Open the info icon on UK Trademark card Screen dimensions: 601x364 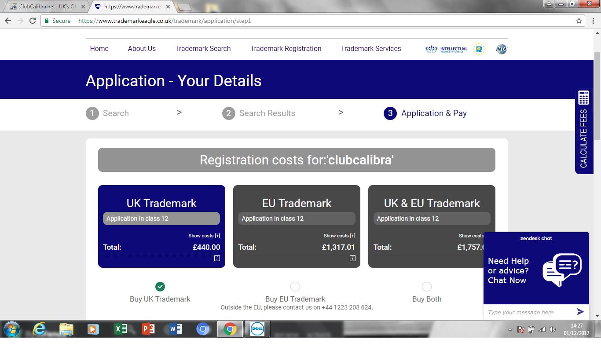tap(217, 258)
